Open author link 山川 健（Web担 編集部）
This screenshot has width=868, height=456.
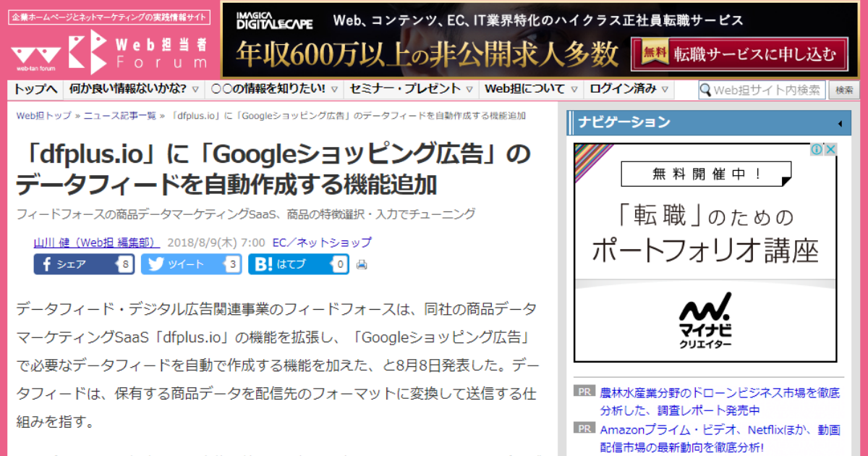click(97, 242)
